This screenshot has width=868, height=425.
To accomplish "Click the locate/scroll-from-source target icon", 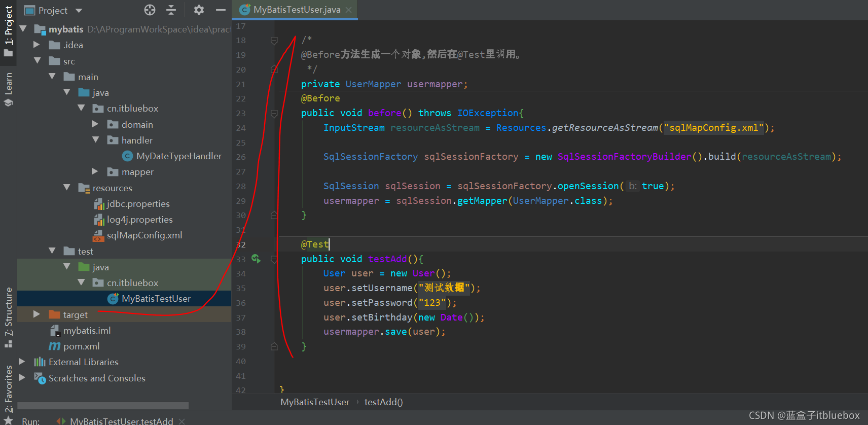I will tap(150, 10).
